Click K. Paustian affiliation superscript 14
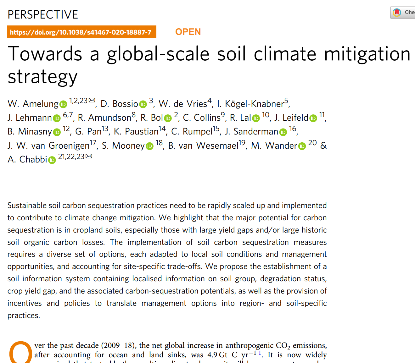Viewport: 415px width, 363px height. pyautogui.click(x=162, y=129)
